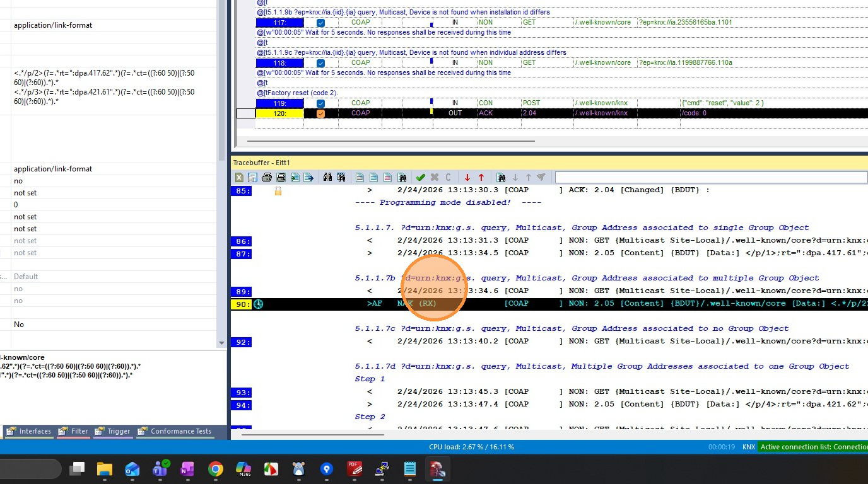
Task: Select trace row number 86
Action: [x=242, y=241]
